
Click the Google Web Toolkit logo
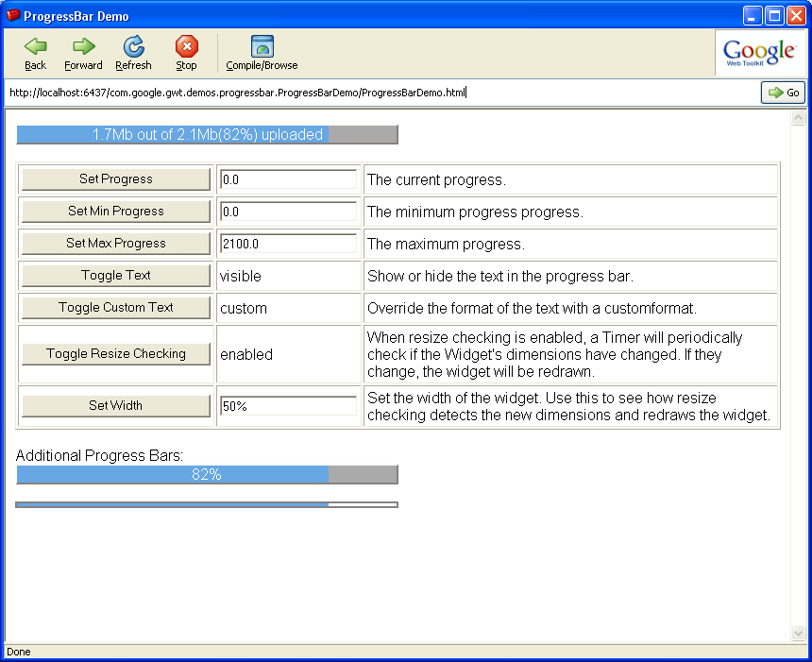[x=759, y=53]
